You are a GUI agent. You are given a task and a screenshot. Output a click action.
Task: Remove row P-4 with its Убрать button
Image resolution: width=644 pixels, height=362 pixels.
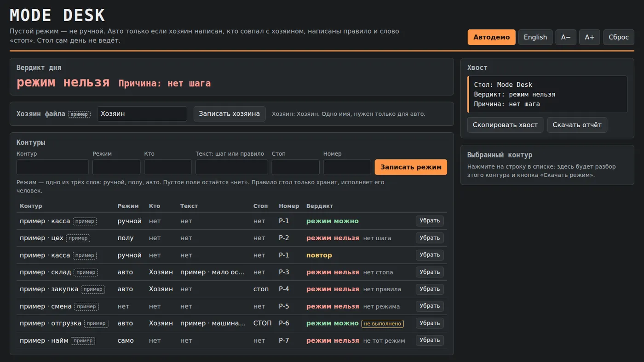click(430, 289)
